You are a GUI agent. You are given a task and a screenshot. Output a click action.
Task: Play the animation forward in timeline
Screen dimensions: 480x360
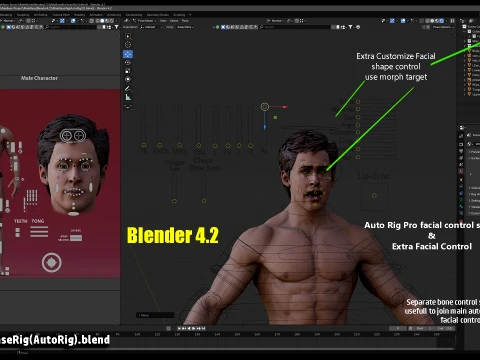click(x=194, y=328)
